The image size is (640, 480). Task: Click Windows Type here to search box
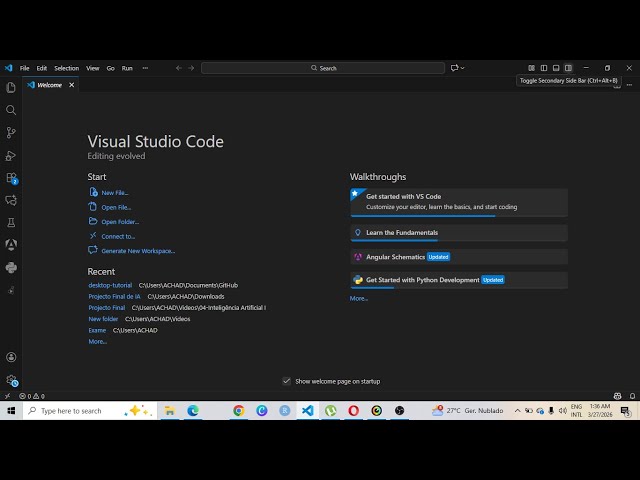90,411
